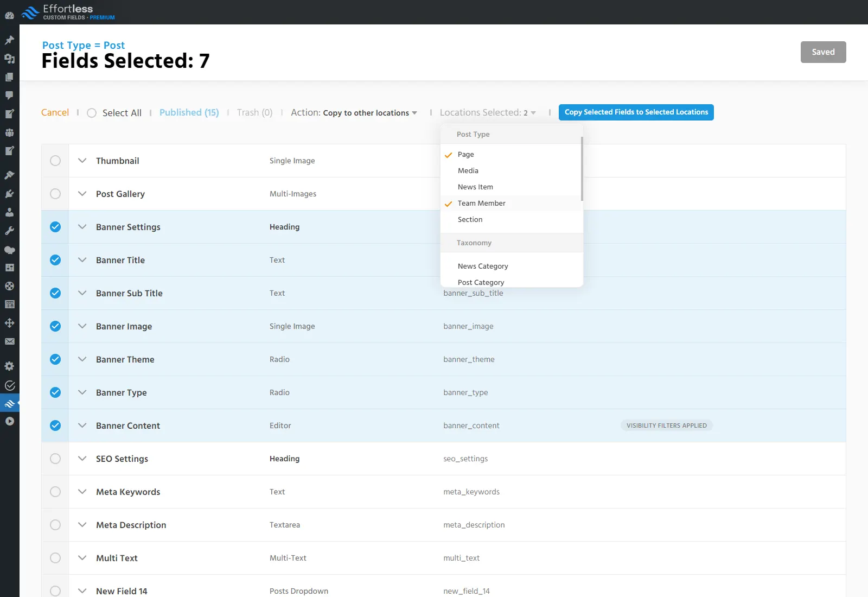Select the Tools wrench icon

click(x=9, y=230)
